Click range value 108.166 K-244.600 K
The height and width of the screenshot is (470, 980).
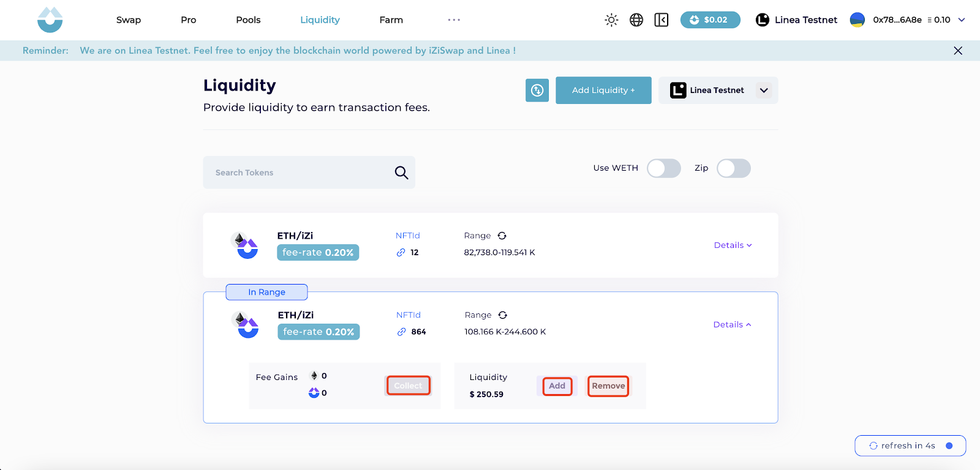(x=505, y=332)
